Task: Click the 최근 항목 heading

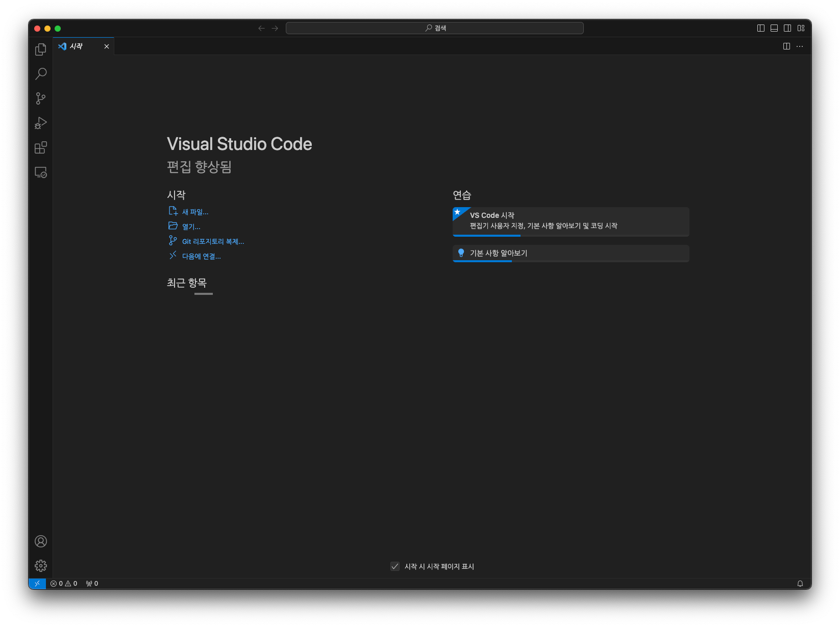Action: coord(187,283)
